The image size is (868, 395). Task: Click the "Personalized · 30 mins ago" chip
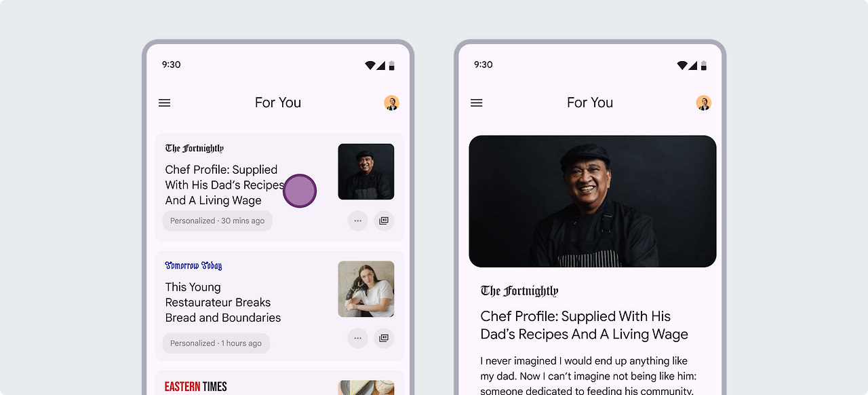218,221
